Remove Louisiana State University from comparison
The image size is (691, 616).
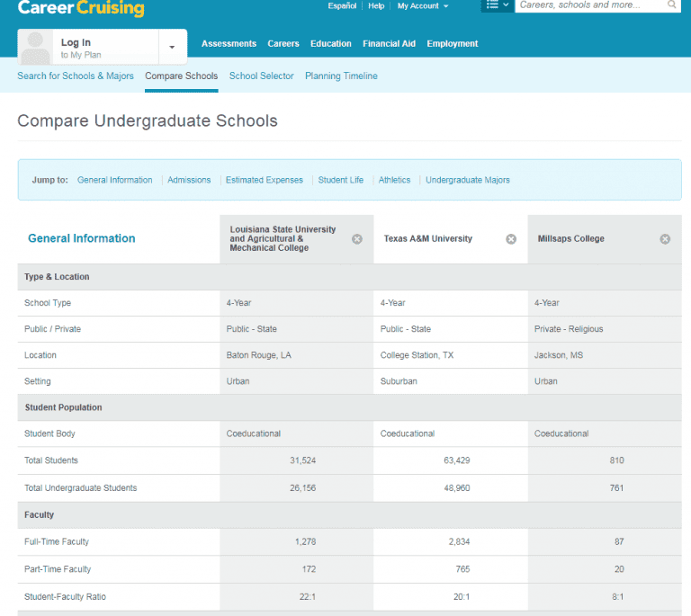pos(357,239)
